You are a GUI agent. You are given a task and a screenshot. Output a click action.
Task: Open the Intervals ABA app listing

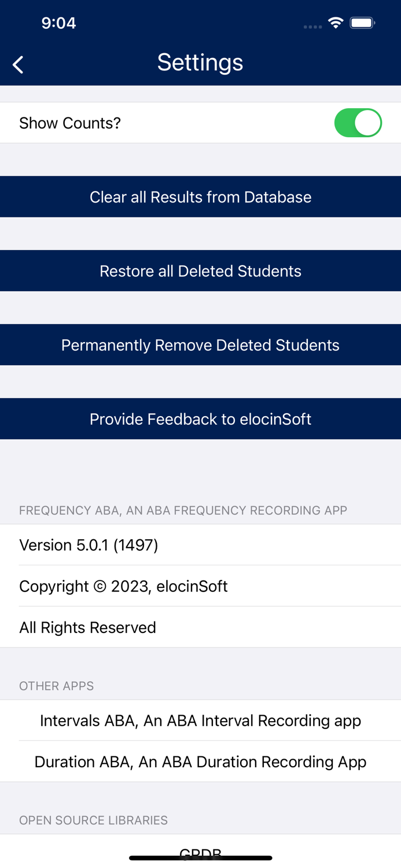click(200, 720)
